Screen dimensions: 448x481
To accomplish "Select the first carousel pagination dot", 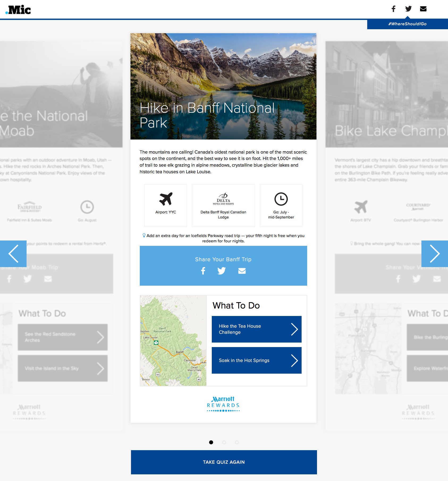I will (x=211, y=442).
